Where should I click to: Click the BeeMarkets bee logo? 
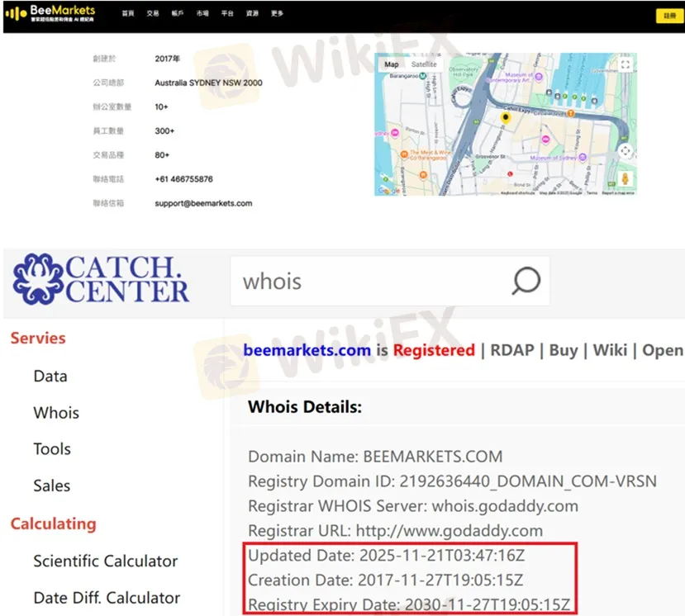click(x=50, y=13)
